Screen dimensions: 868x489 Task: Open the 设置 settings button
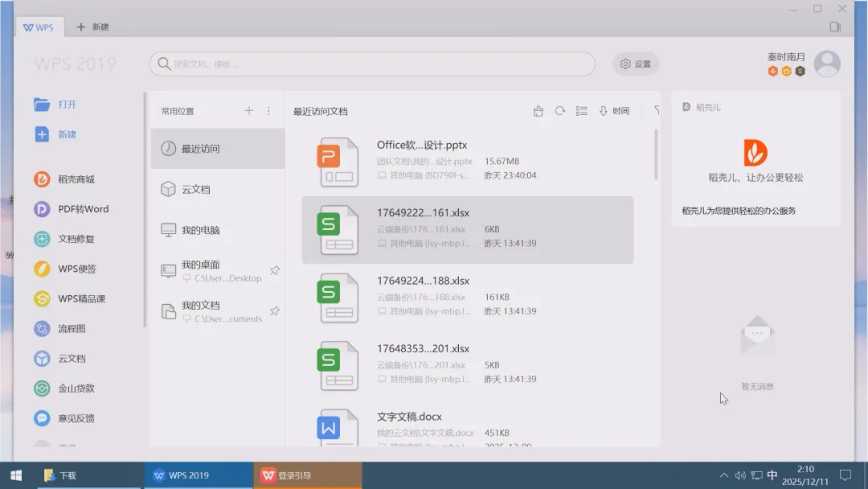[636, 64]
